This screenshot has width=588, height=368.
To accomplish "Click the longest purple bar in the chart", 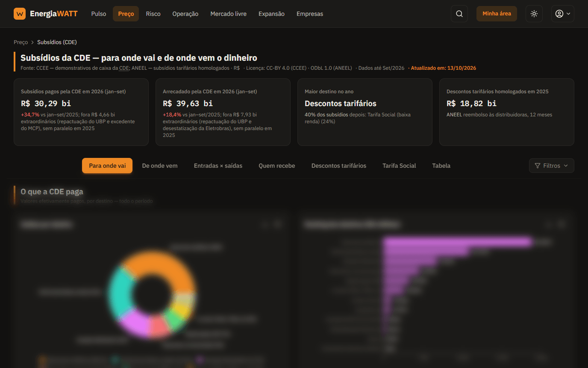I will 458,242.
